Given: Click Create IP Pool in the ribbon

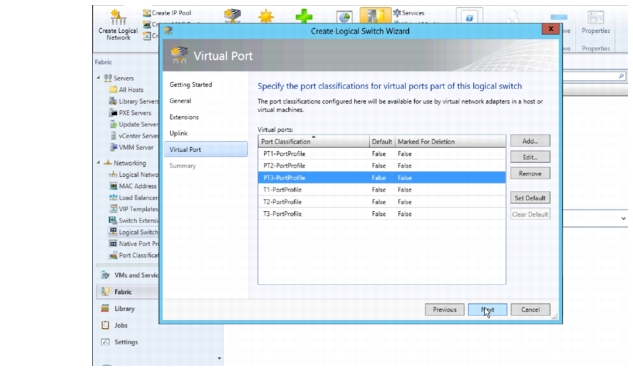Looking at the screenshot, I should [x=167, y=13].
